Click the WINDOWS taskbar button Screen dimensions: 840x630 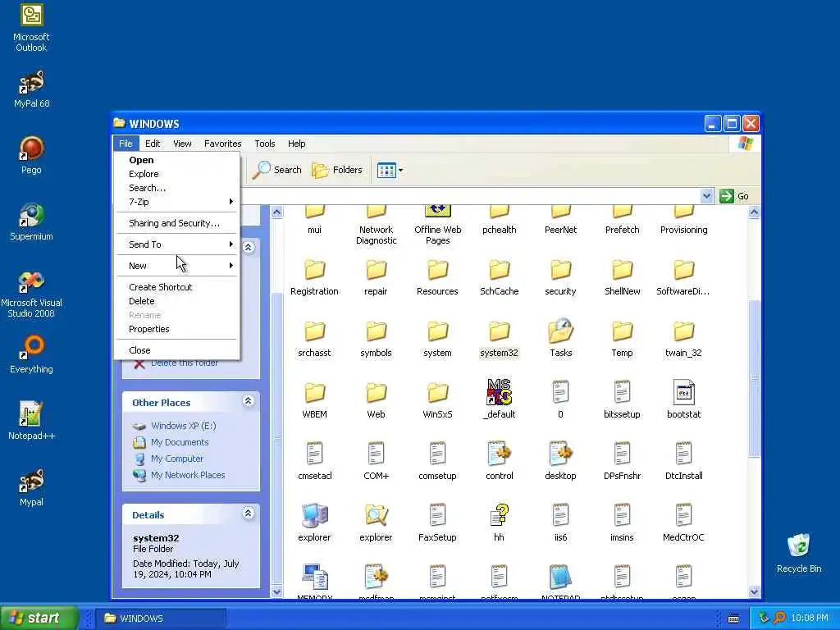point(161,619)
